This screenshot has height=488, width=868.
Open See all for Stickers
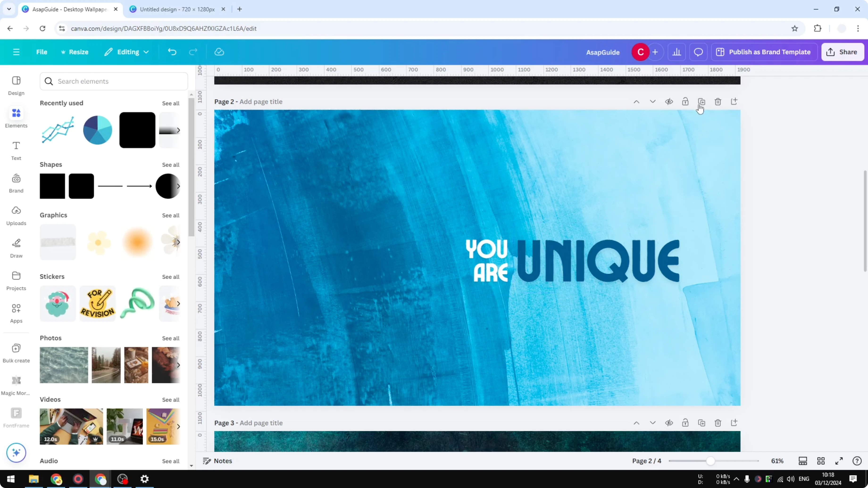[171, 277]
